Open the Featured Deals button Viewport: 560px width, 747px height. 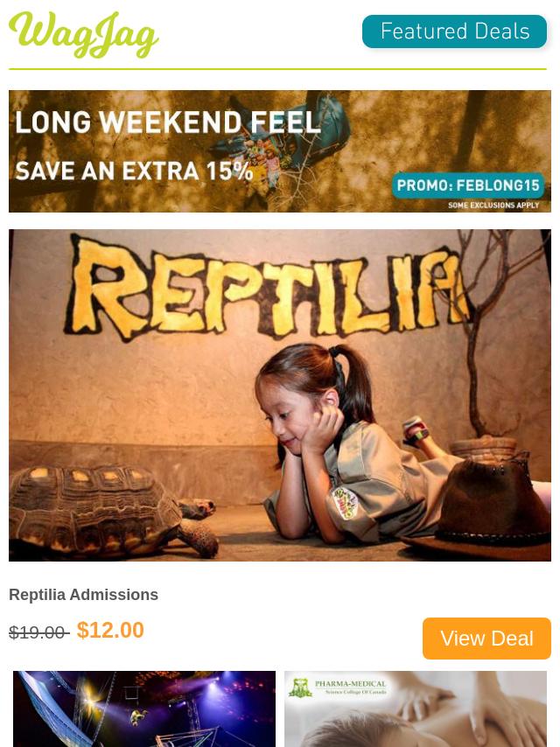coord(454,31)
